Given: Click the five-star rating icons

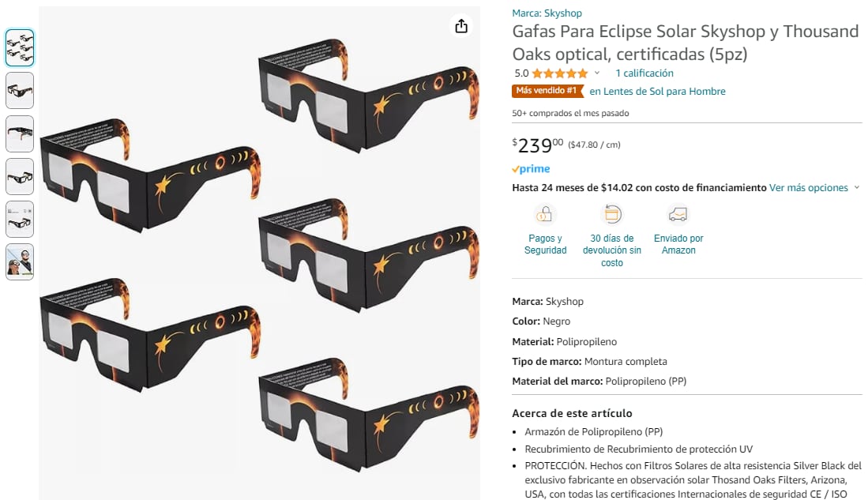Looking at the screenshot, I should coord(560,73).
